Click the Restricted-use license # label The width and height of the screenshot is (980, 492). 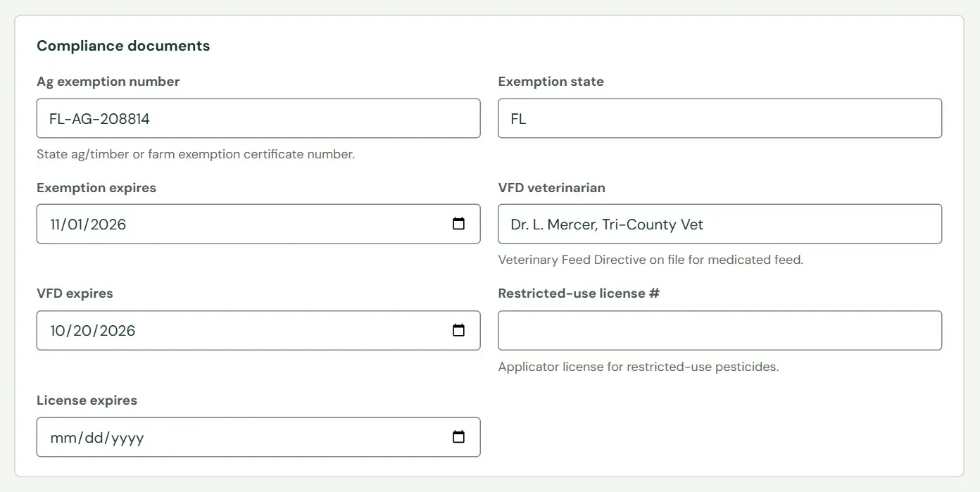click(x=579, y=294)
